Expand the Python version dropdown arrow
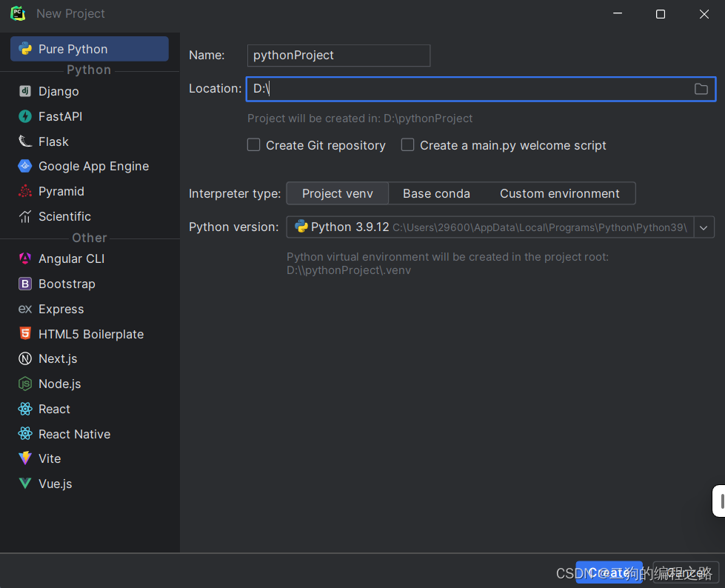Viewport: 725px width, 588px height. point(704,227)
